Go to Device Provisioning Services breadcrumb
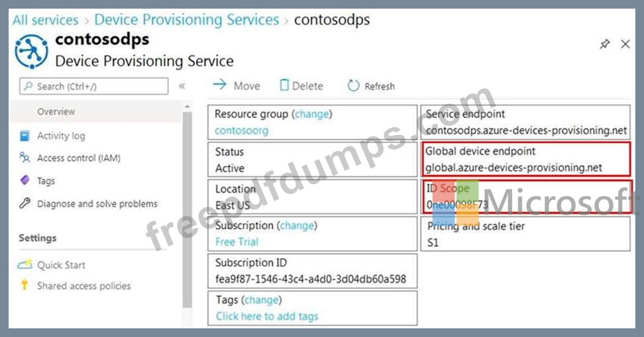The width and height of the screenshot is (644, 337). click(186, 20)
